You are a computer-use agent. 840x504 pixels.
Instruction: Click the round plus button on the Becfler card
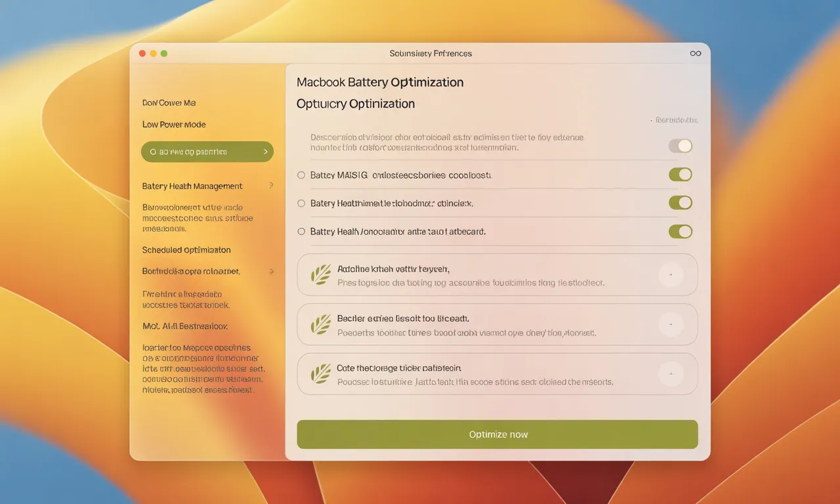coord(671,324)
